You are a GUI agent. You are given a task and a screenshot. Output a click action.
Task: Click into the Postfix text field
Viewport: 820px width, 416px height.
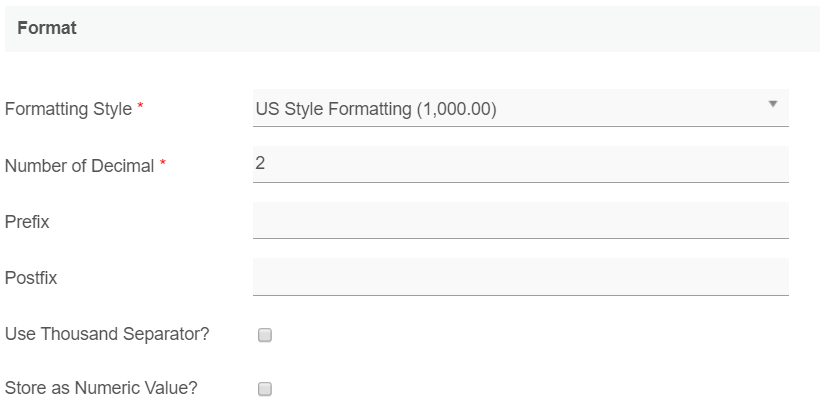pos(520,277)
